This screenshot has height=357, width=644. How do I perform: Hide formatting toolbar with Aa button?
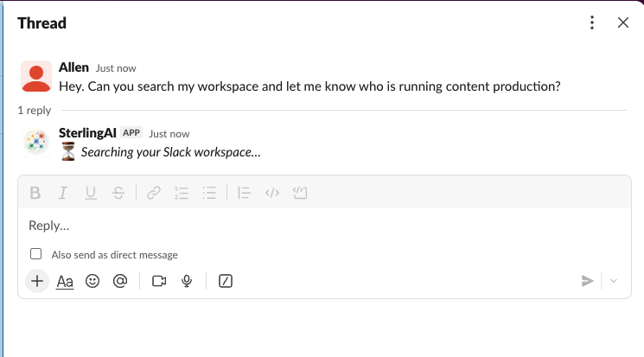pyautogui.click(x=65, y=282)
